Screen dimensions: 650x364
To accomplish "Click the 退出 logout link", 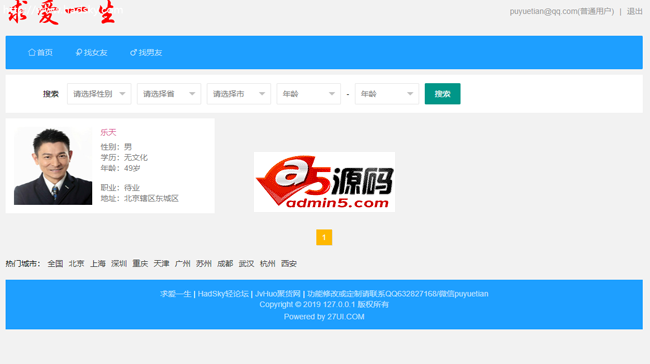I will pos(634,12).
